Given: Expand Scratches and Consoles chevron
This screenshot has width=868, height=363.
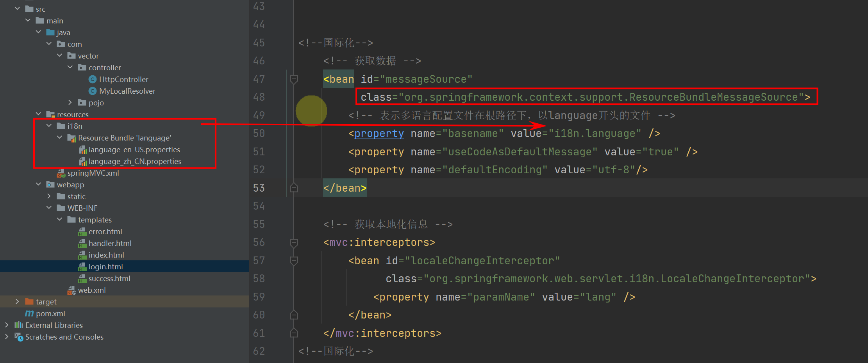Looking at the screenshot, I should (x=7, y=336).
